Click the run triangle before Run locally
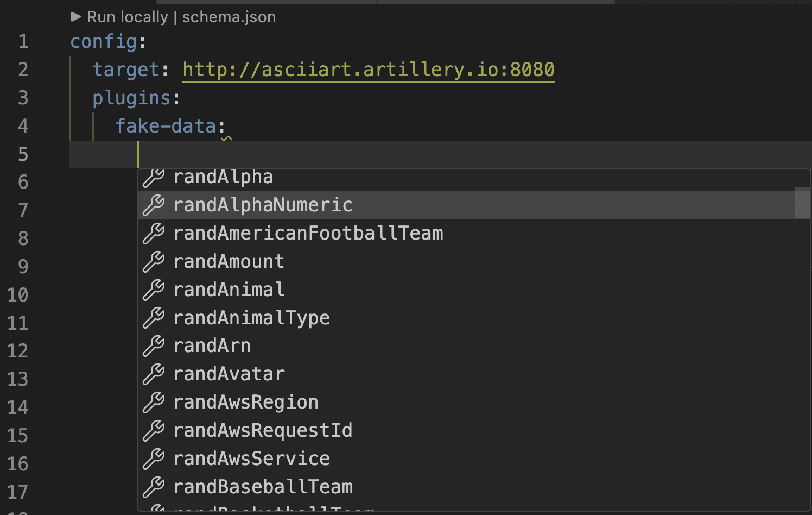This screenshot has height=515, width=812. click(77, 16)
